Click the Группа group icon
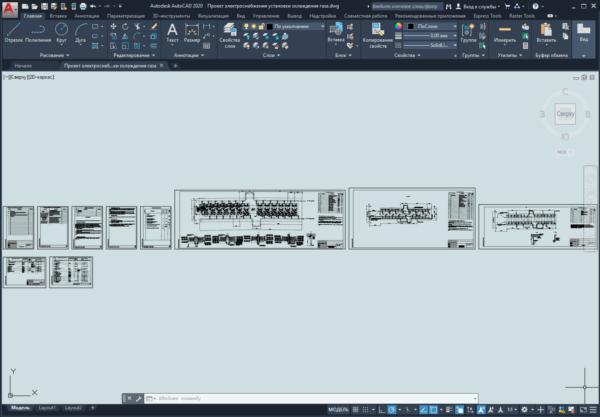This screenshot has height=417, width=600. pyautogui.click(x=468, y=33)
